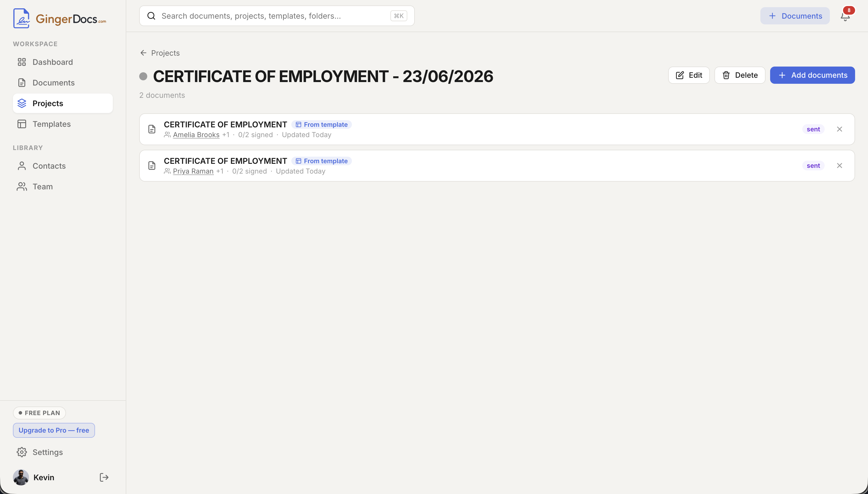Click the Delete project button

click(x=740, y=75)
